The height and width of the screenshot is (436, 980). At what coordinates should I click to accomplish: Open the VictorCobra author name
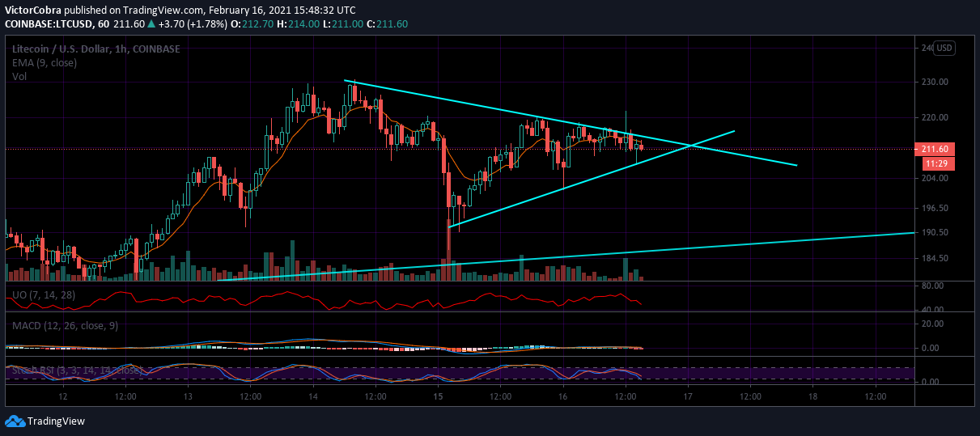pos(32,11)
